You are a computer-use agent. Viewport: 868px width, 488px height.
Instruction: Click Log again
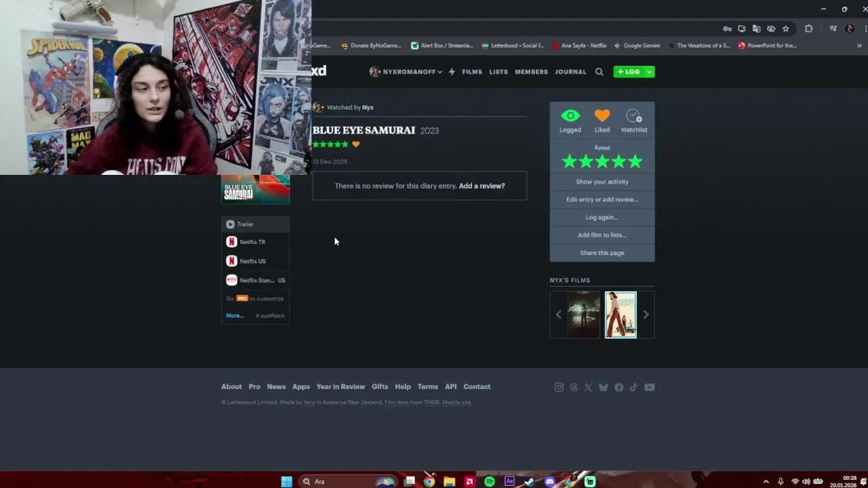(x=602, y=217)
